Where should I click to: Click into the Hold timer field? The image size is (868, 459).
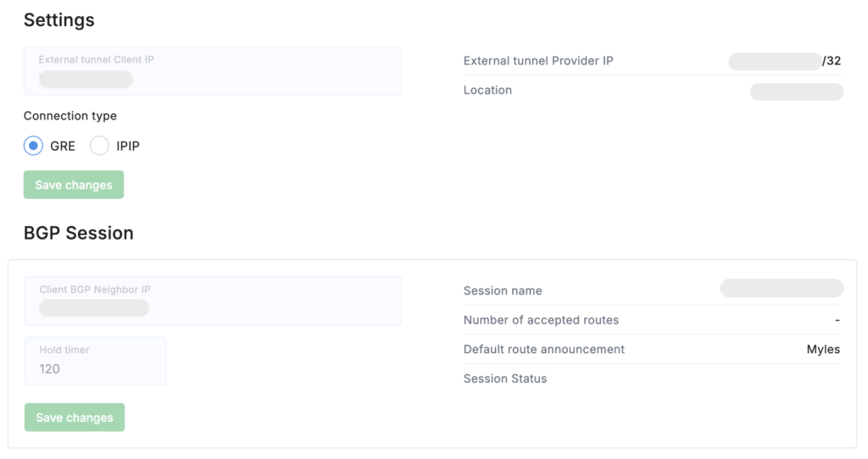(x=95, y=362)
